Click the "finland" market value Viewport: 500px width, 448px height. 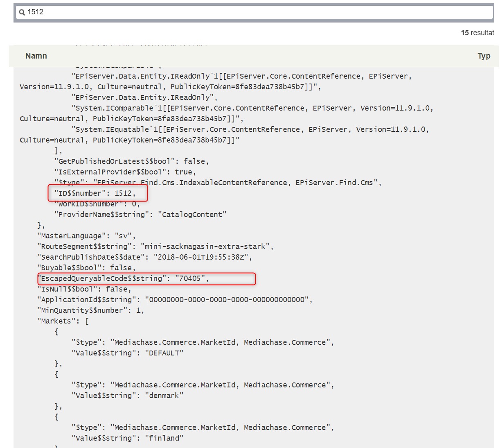[164, 438]
